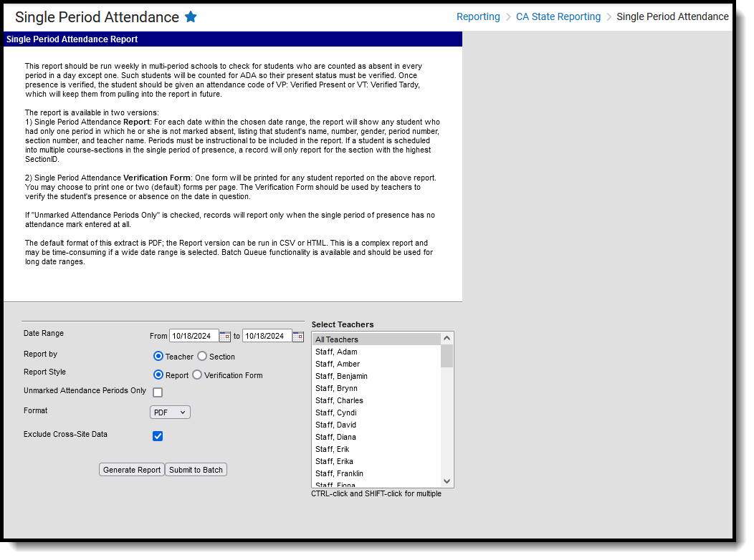Click the Generate Report button
The height and width of the screenshot is (560, 754).
point(132,470)
